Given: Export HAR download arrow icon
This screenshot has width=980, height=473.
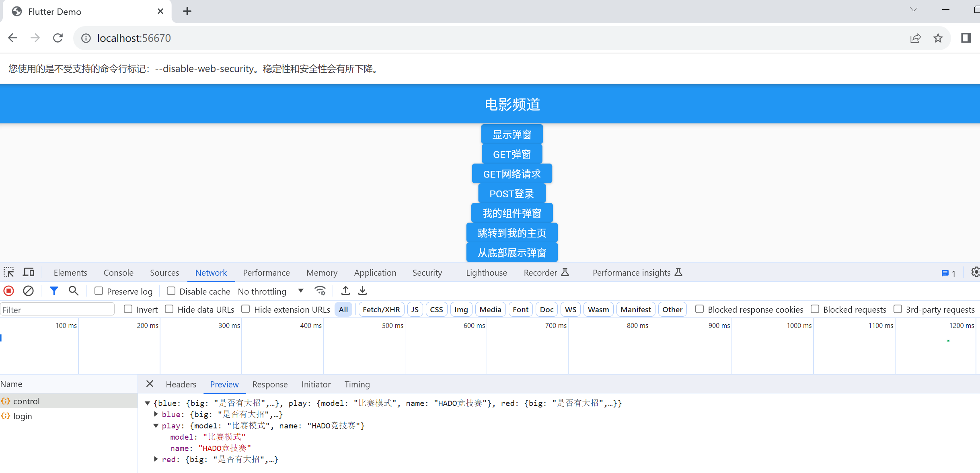Looking at the screenshot, I should point(362,291).
